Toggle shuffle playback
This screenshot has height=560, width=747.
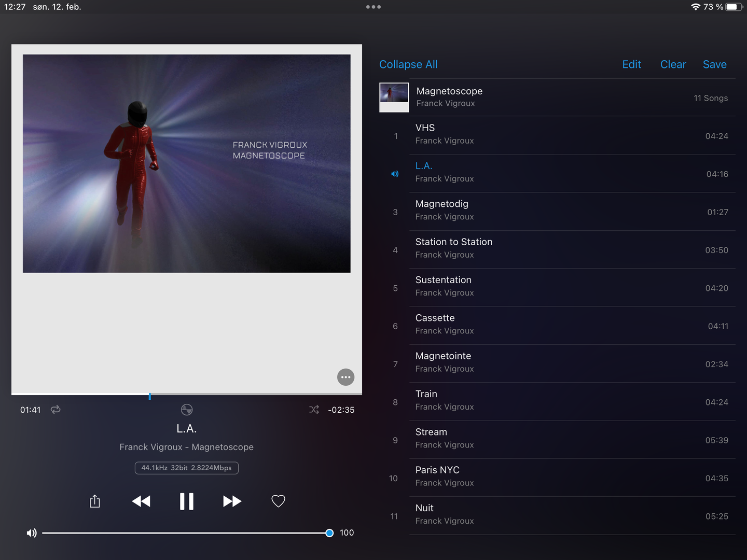point(314,410)
